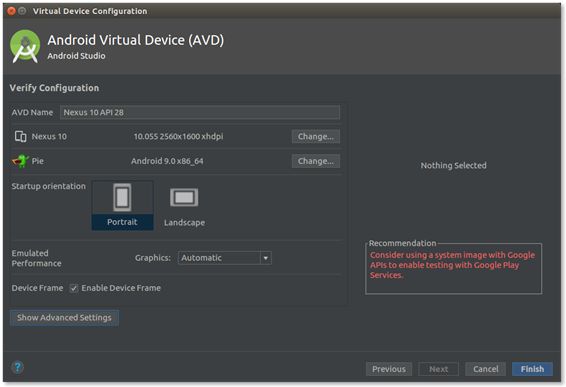Click Finish to create the AVD
This screenshot has width=566, height=387.
pyautogui.click(x=532, y=369)
